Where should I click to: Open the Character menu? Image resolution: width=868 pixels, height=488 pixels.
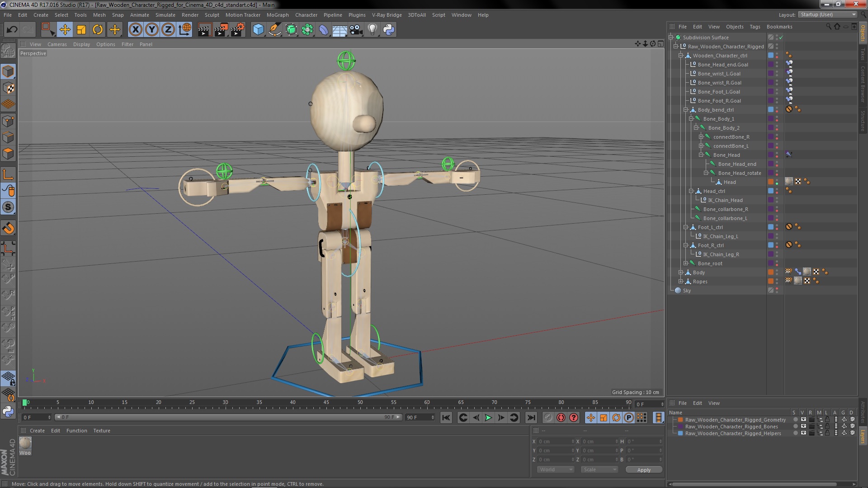click(306, 15)
